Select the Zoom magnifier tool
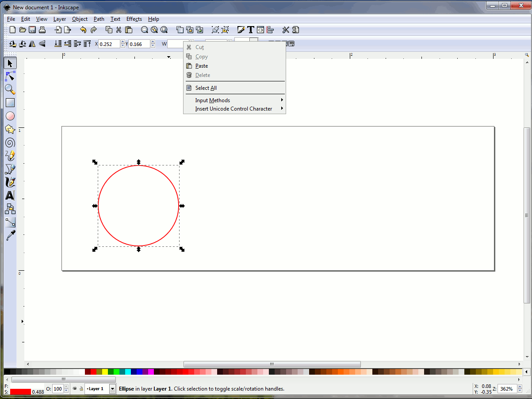Image resolution: width=532 pixels, height=399 pixels. click(10, 89)
